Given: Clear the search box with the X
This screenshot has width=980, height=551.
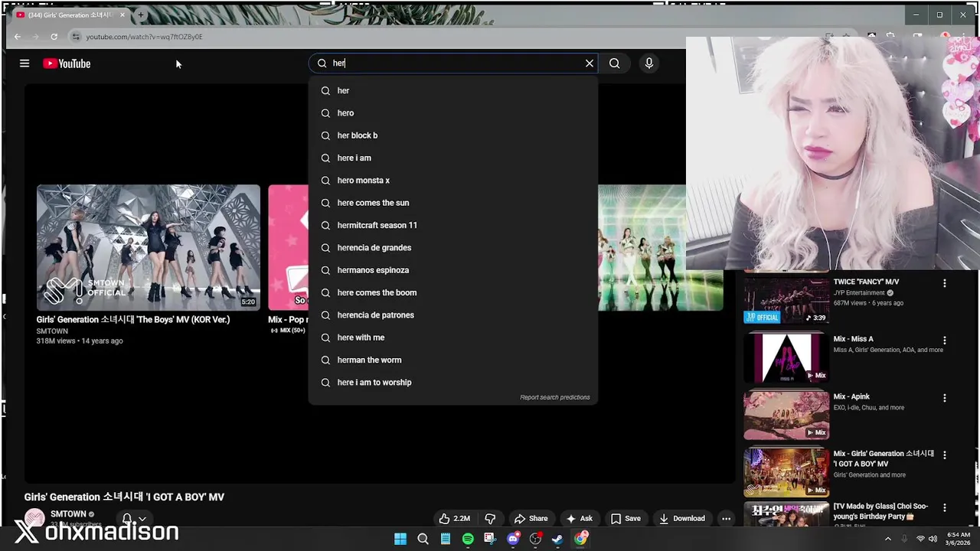Looking at the screenshot, I should coord(590,64).
